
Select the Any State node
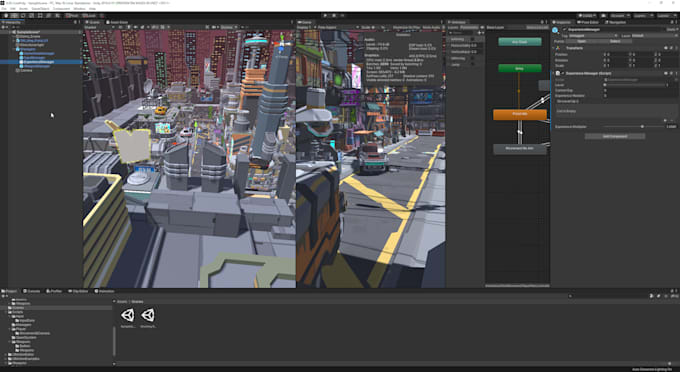click(520, 42)
